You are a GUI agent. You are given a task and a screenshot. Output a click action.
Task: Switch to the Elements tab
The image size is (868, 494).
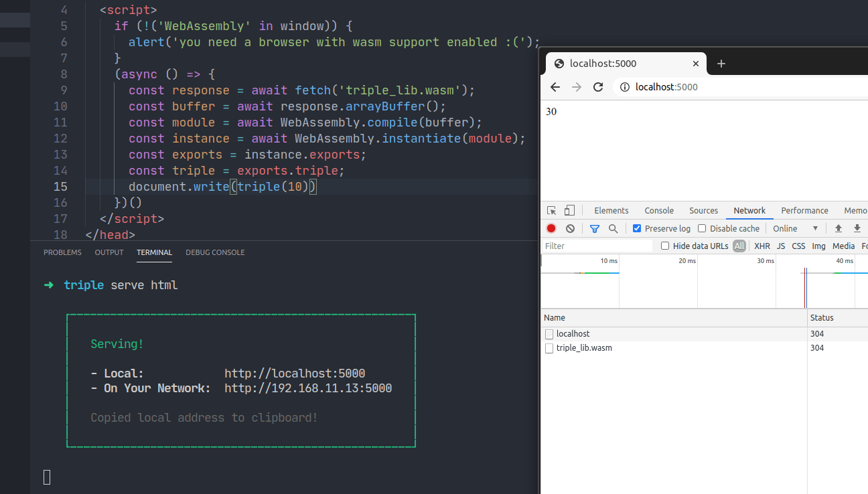point(611,210)
